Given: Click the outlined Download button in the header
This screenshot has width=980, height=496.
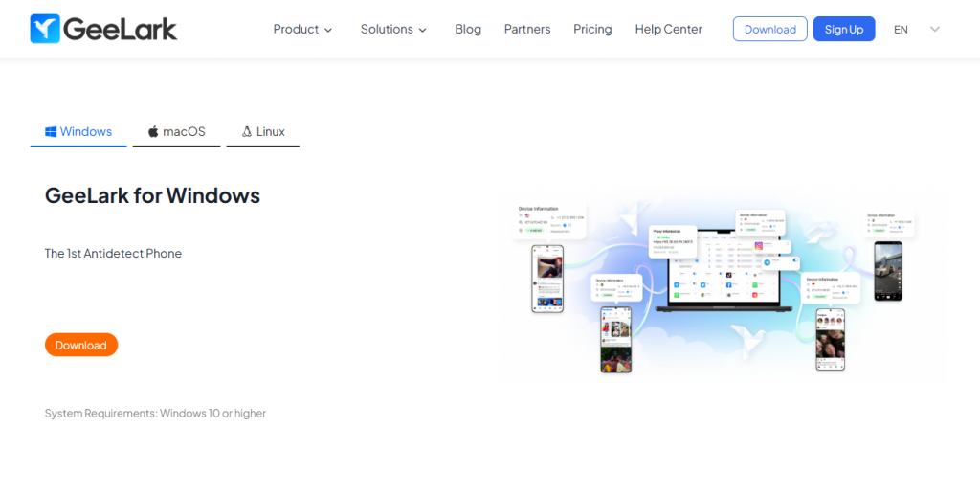Looking at the screenshot, I should click(770, 29).
